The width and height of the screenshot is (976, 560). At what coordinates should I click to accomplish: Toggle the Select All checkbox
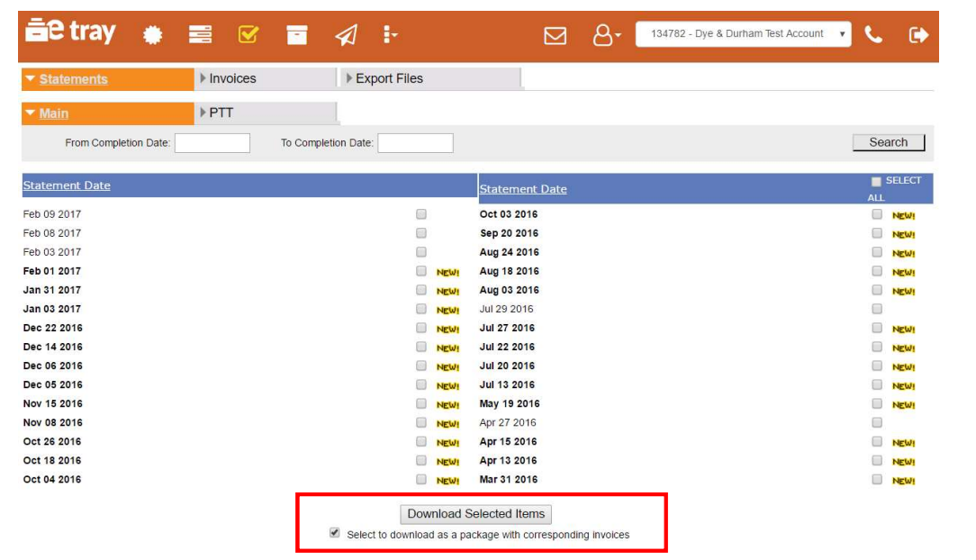point(876,181)
